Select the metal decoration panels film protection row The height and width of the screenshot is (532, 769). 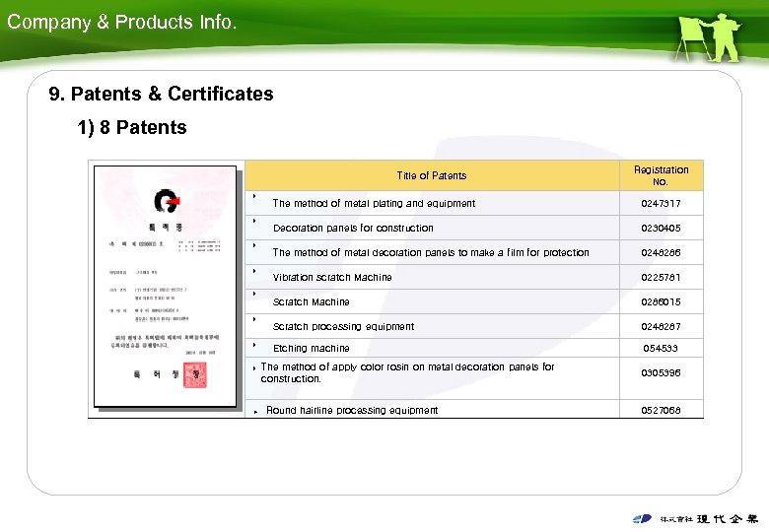(431, 253)
